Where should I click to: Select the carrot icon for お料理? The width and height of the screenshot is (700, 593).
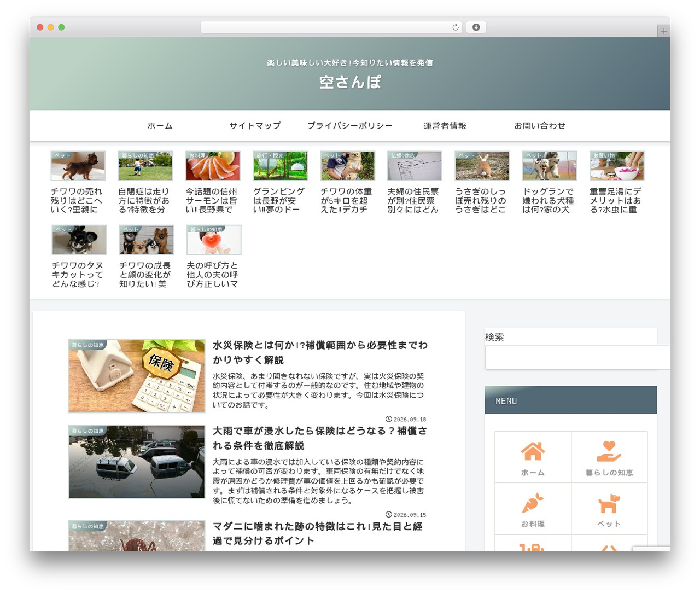coord(533,503)
